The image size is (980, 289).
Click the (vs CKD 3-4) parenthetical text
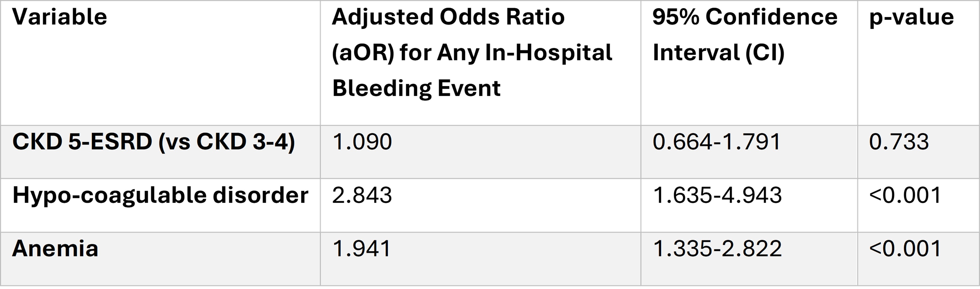(226, 142)
